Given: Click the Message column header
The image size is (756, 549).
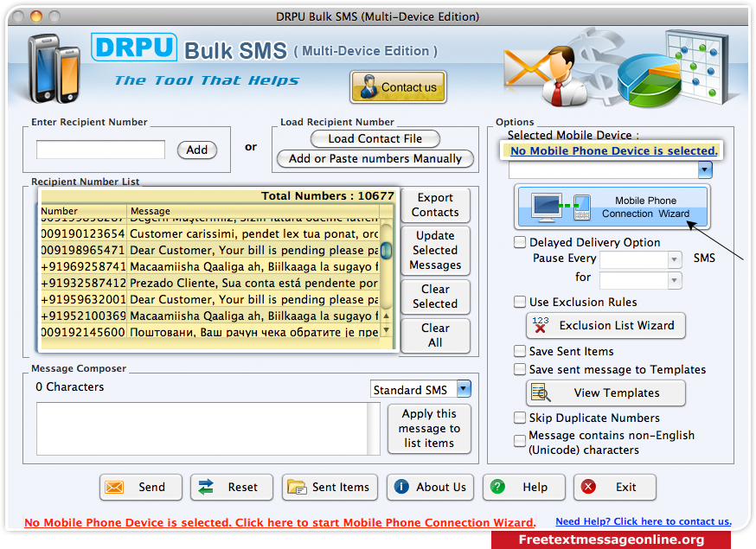Looking at the screenshot, I should [x=253, y=211].
